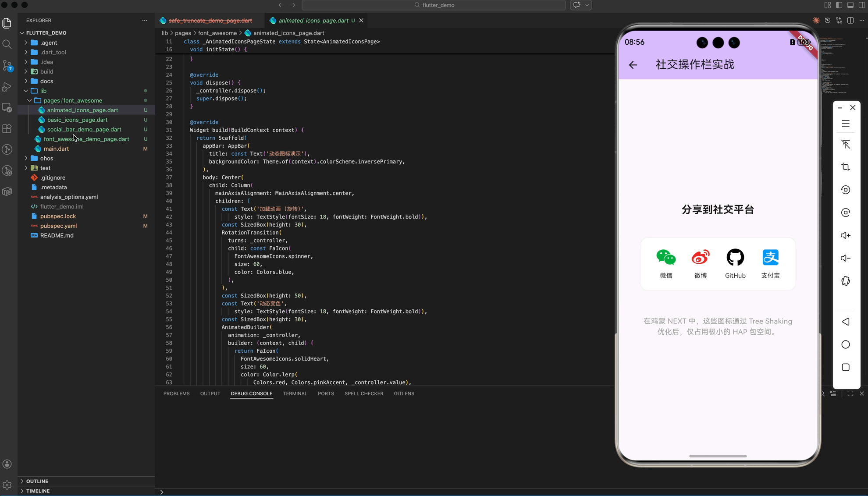Image resolution: width=868 pixels, height=496 pixels.
Task: Tap the Alipay share icon
Action: point(770,258)
